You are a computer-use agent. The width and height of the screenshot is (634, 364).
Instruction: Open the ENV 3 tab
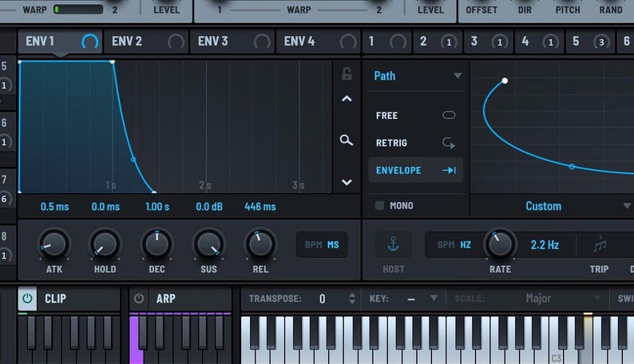click(232, 42)
